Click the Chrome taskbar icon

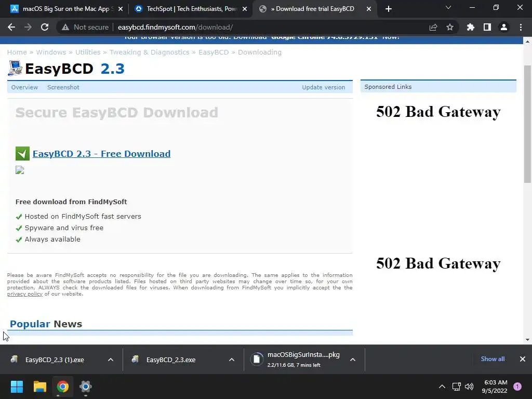click(x=63, y=387)
